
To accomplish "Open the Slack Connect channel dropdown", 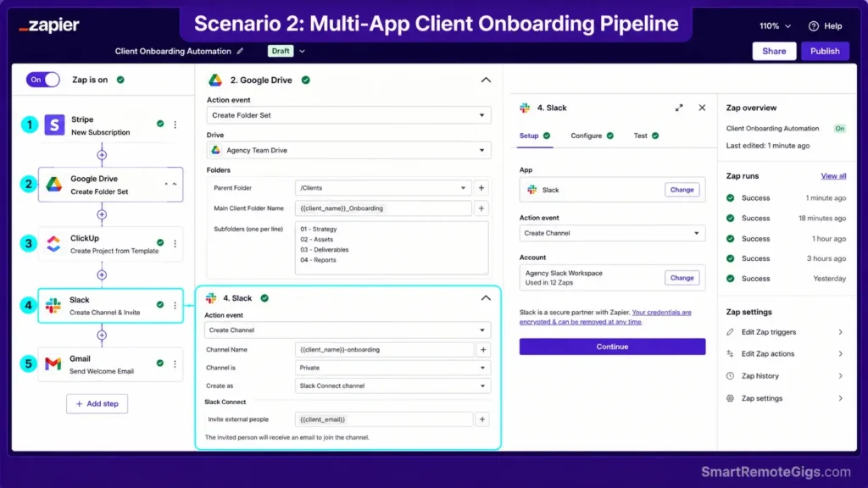I will coord(392,386).
